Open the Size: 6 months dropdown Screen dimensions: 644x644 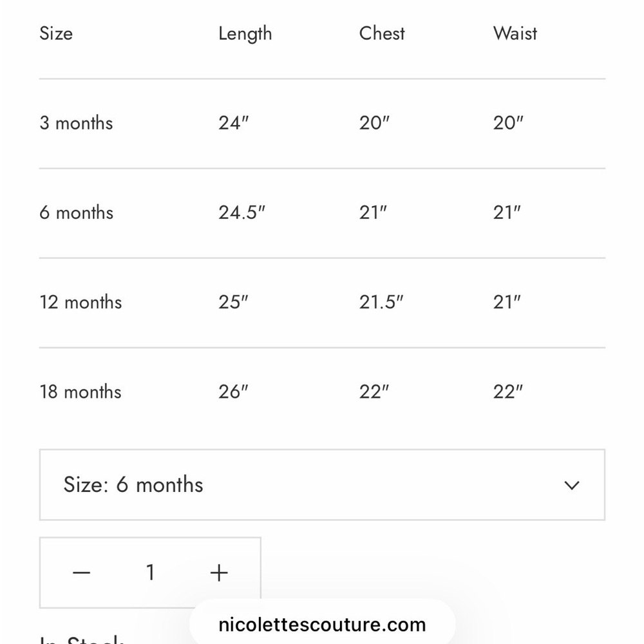(321, 485)
